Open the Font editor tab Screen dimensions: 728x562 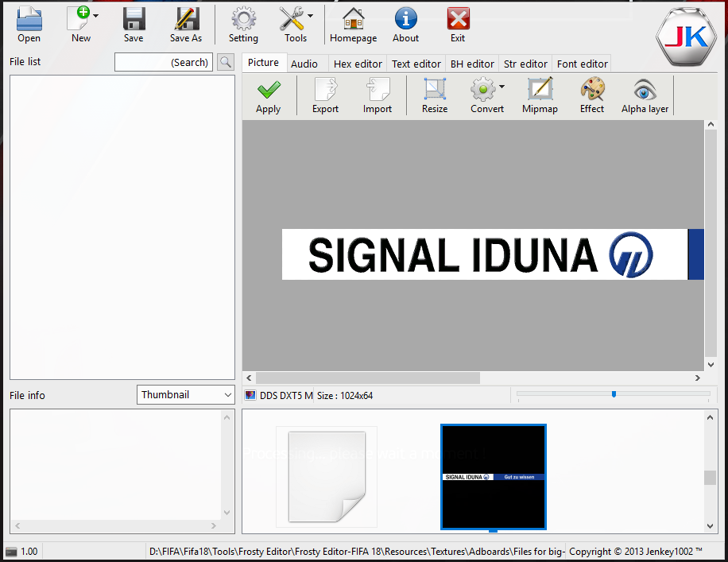tap(583, 64)
